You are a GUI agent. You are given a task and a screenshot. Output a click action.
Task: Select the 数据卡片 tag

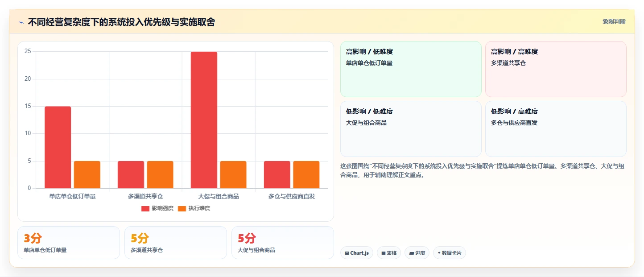450,253
